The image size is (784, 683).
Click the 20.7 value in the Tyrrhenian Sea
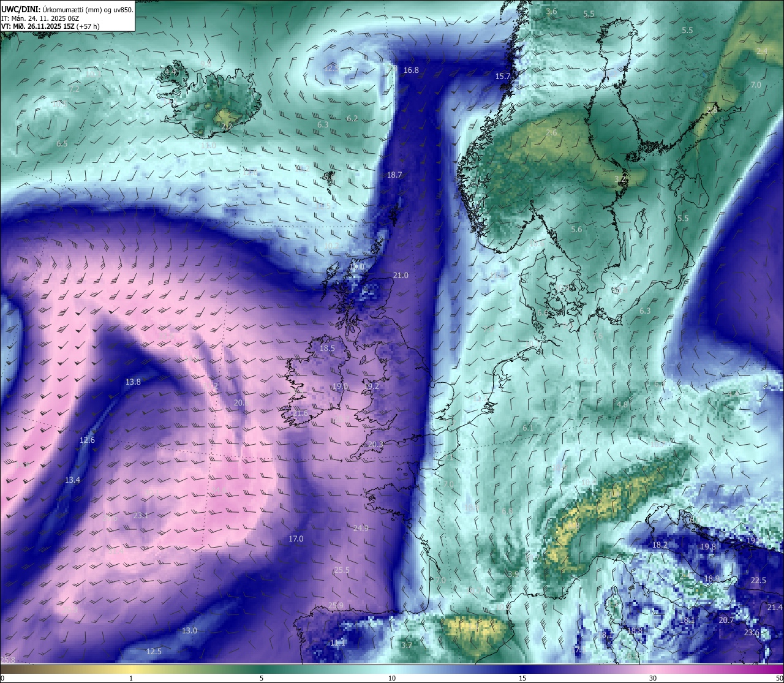tap(726, 621)
